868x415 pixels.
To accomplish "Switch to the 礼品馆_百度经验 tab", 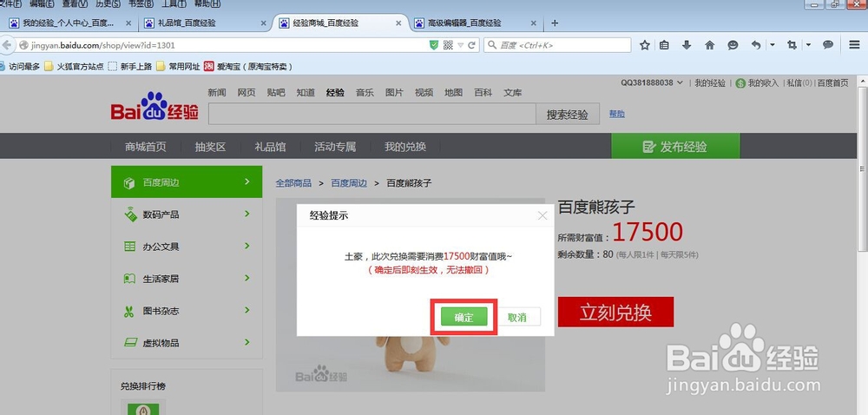I will [x=205, y=23].
